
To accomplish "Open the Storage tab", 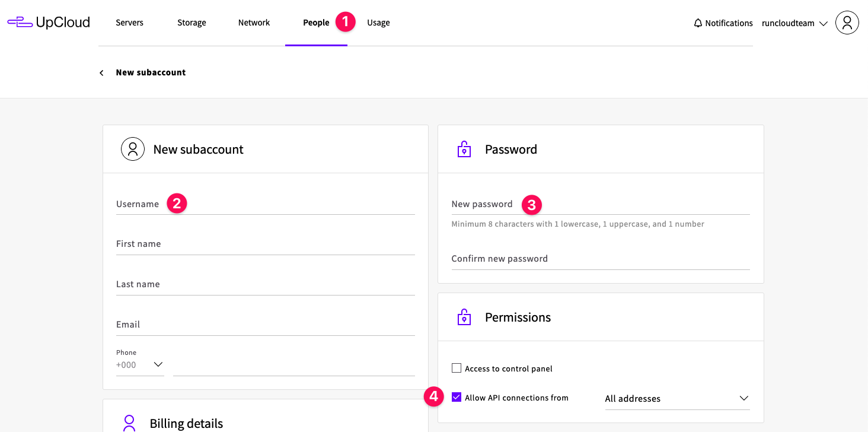I will pyautogui.click(x=192, y=23).
